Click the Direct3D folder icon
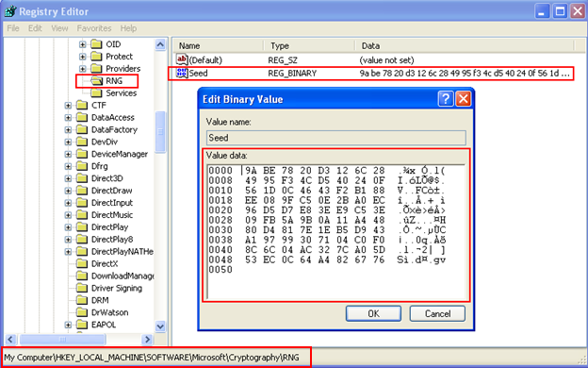The image size is (588, 368). click(x=82, y=178)
